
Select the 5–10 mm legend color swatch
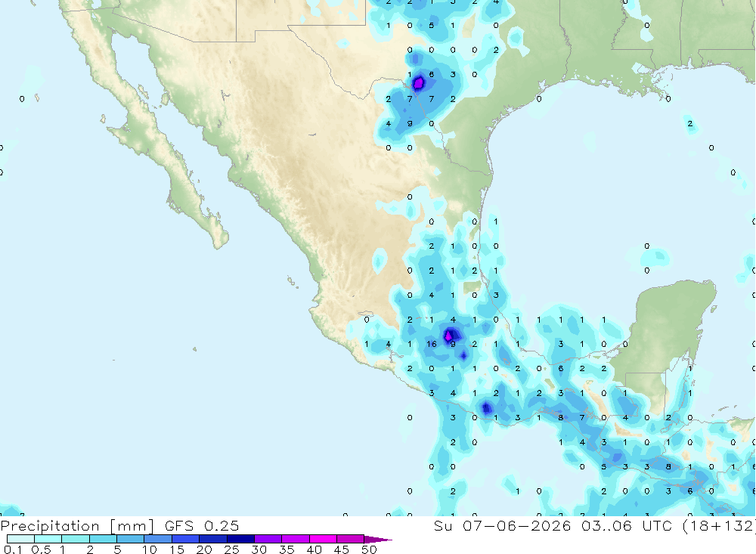click(131, 539)
